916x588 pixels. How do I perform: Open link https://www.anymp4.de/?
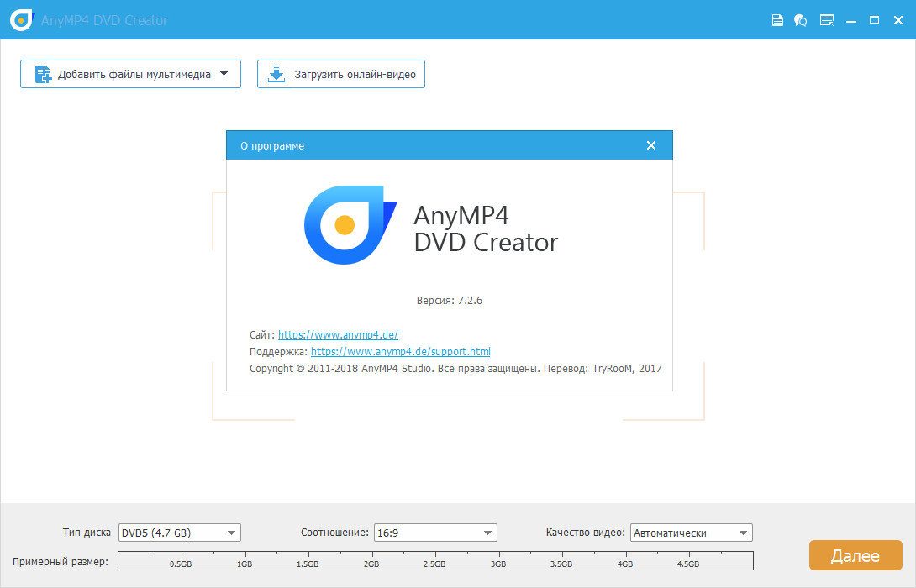click(338, 334)
